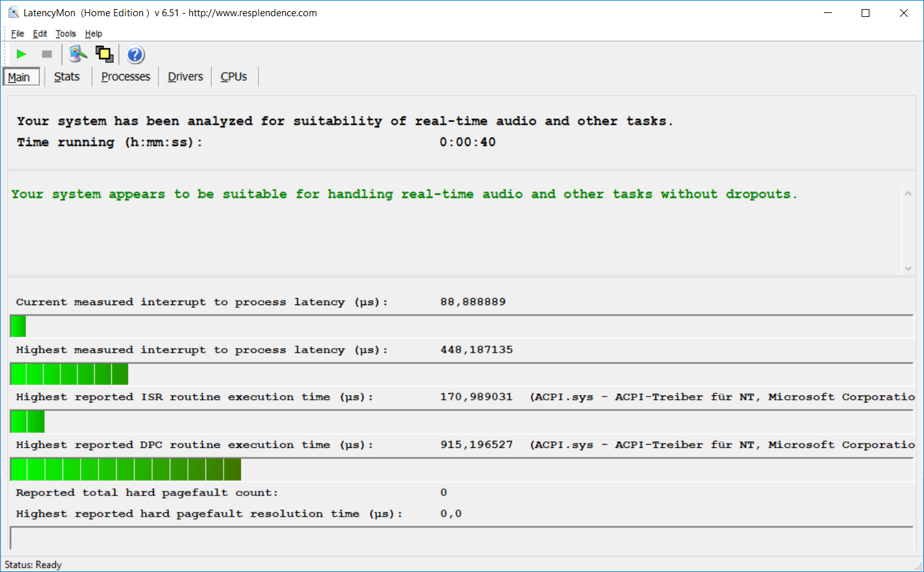Click the highest latency value 448,187135
The image size is (924, 572).
tap(476, 350)
